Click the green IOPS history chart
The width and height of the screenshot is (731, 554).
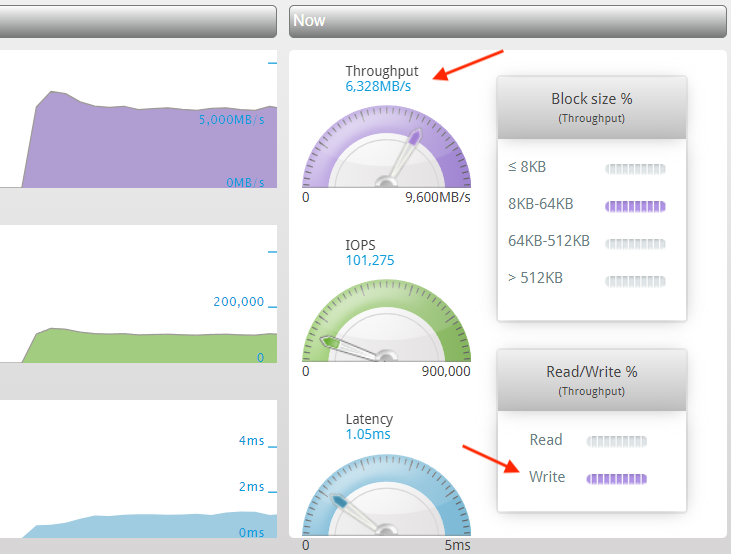pos(138,294)
